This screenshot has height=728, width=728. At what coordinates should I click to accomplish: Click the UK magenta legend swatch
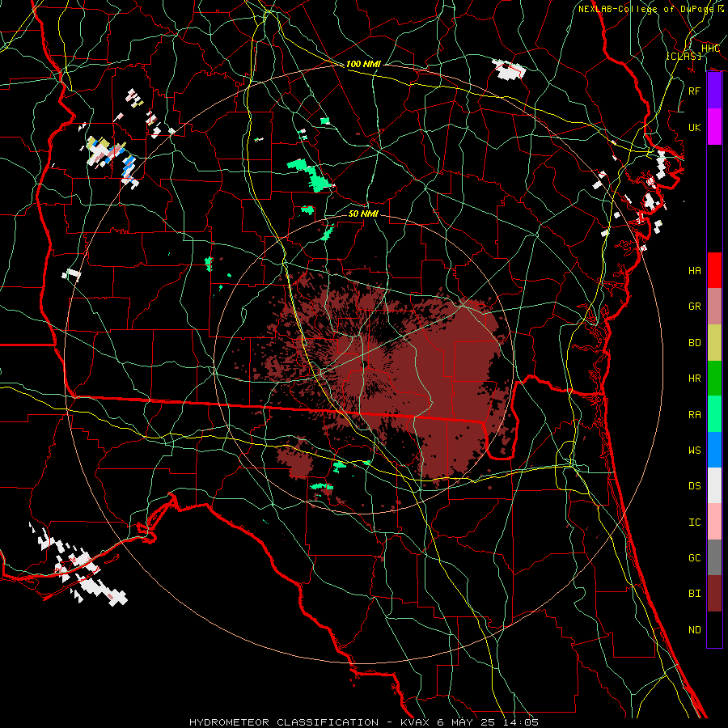(714, 127)
